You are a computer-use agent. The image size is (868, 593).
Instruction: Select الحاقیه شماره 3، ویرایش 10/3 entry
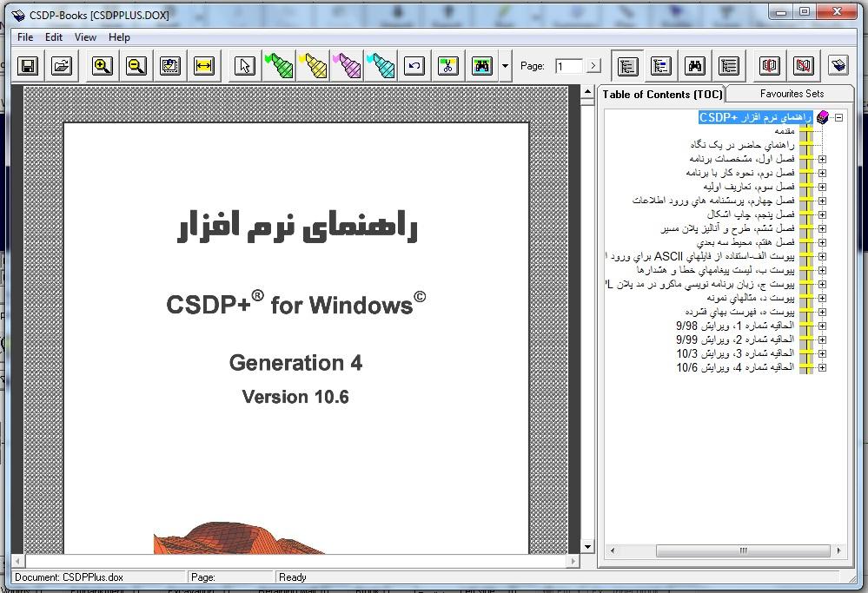point(735,353)
